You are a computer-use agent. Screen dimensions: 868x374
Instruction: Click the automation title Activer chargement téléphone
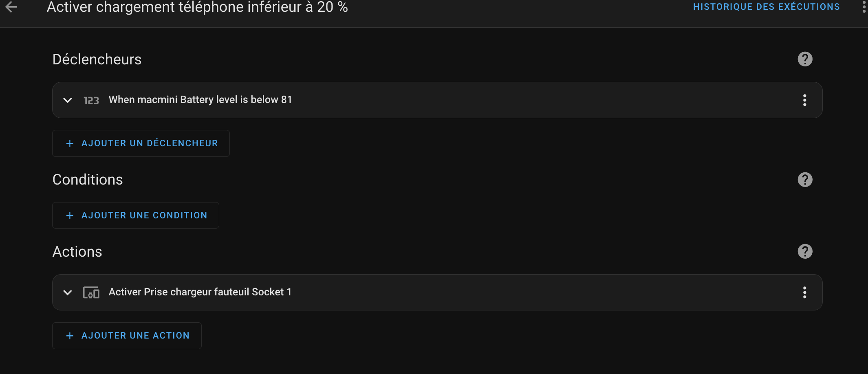(x=197, y=7)
